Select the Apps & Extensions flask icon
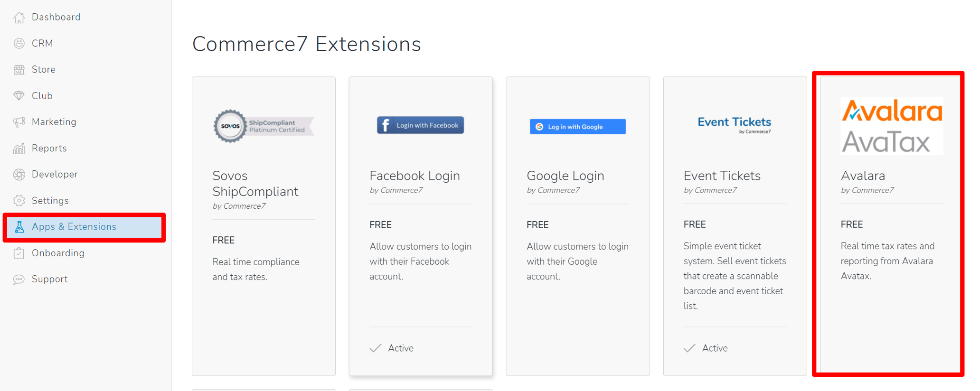 [x=19, y=227]
